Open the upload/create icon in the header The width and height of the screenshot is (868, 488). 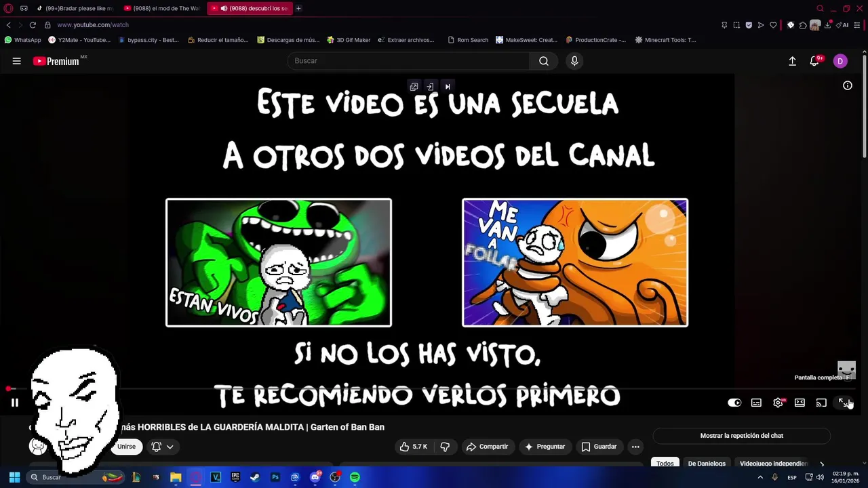click(x=792, y=61)
